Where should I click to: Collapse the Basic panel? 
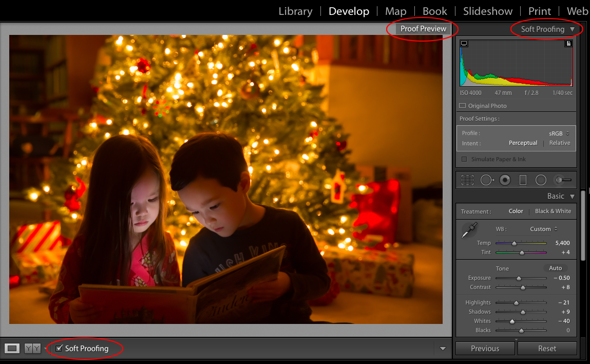(572, 196)
